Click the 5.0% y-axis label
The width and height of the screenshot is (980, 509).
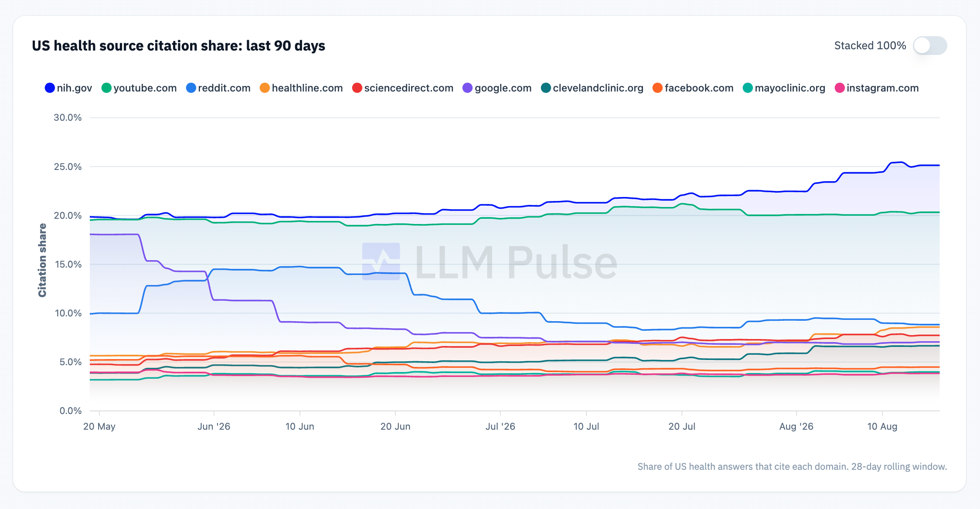(x=71, y=362)
